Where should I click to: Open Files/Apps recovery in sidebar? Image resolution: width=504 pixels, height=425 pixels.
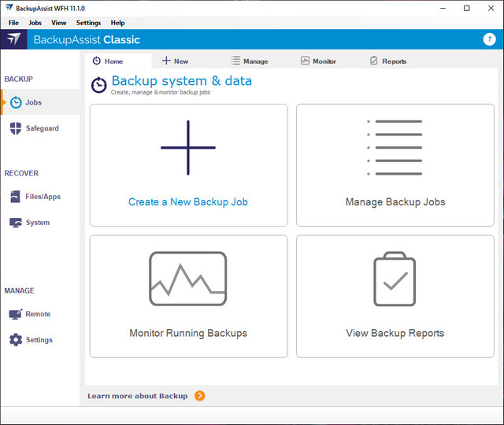pos(43,197)
